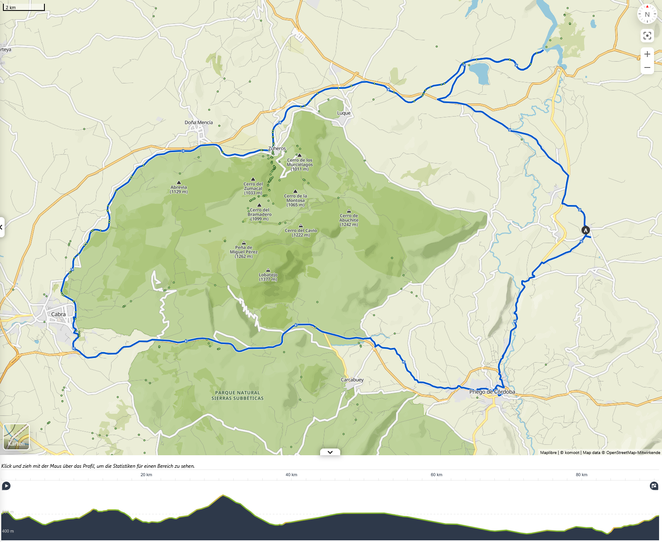Click the Cabra town label
Screen dimensions: 662x542
coord(58,314)
